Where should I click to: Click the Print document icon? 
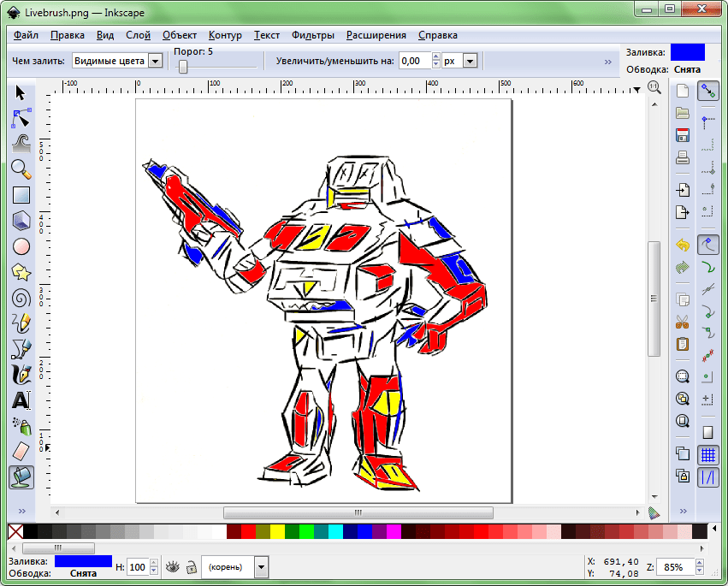point(683,157)
